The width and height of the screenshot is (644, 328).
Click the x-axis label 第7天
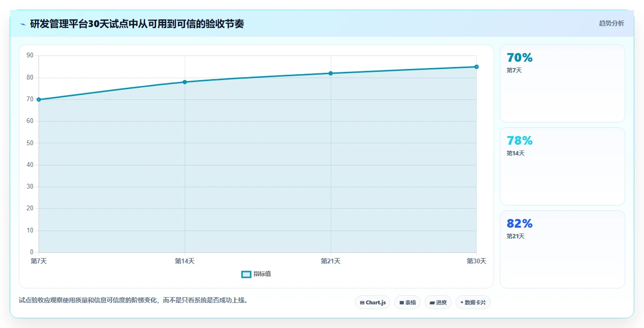click(39, 261)
